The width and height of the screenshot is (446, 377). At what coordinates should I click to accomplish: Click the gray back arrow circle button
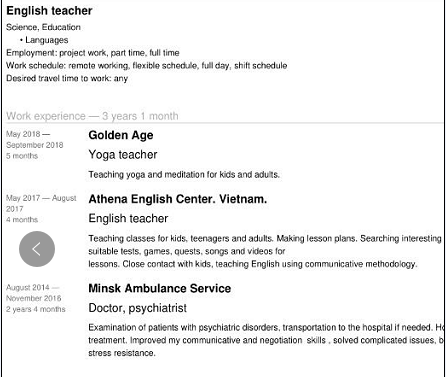37,249
